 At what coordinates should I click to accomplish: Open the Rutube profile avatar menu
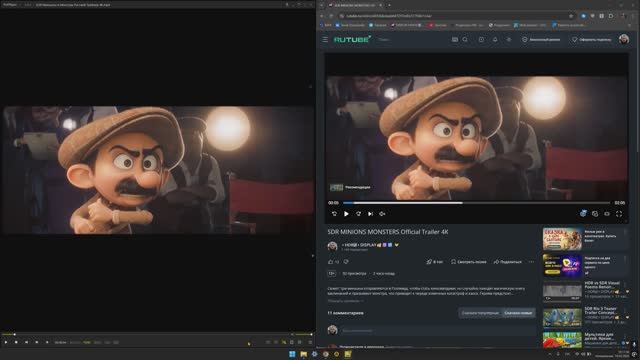point(624,39)
